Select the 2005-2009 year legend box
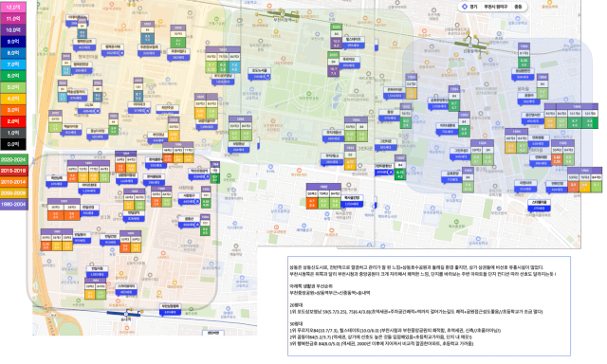This screenshot has width=607, height=364. tap(13, 193)
